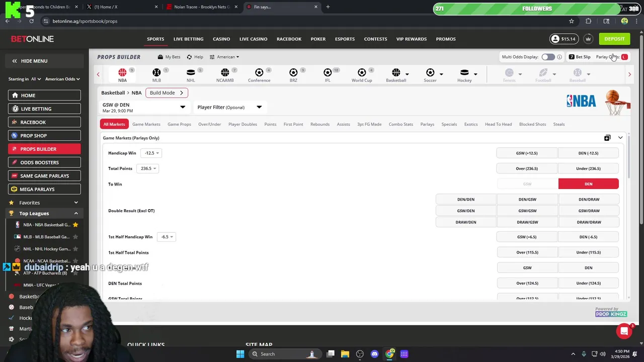Select Over (115.5) first half total
Viewport: 644px width, 362px height.
click(527, 252)
